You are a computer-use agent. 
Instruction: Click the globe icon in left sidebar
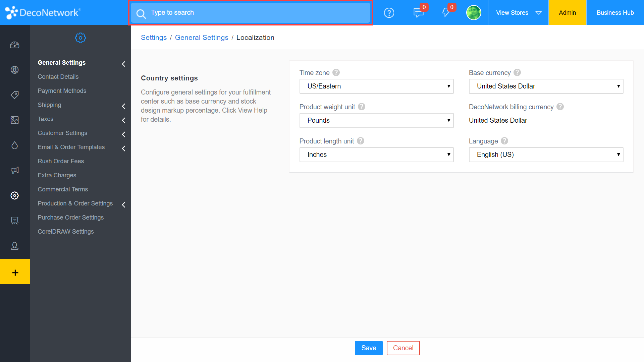click(x=15, y=70)
